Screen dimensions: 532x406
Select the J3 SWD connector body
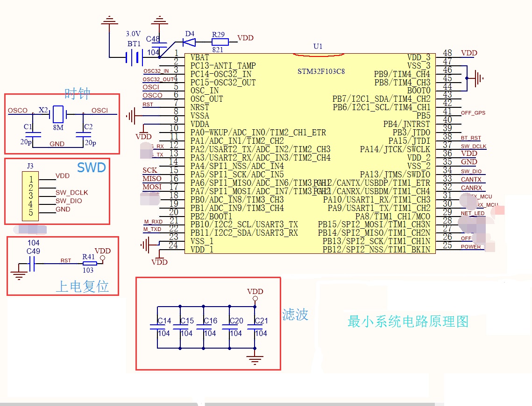point(30,196)
